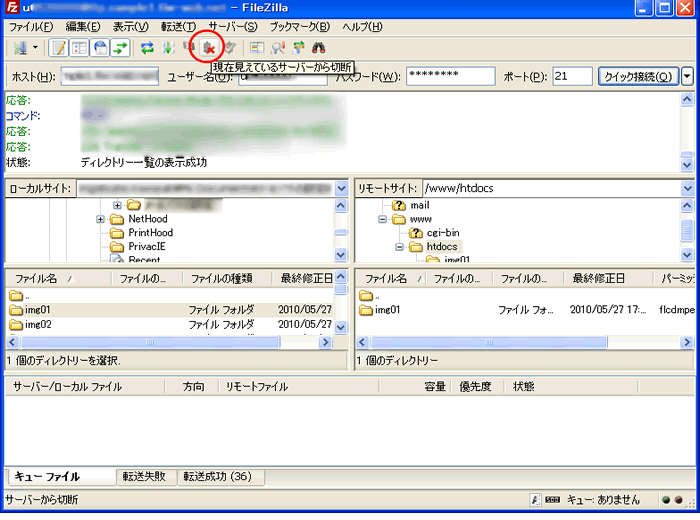This screenshot has width=700, height=520.
Task: Open the サーバー(S) menu
Action: pyautogui.click(x=233, y=27)
